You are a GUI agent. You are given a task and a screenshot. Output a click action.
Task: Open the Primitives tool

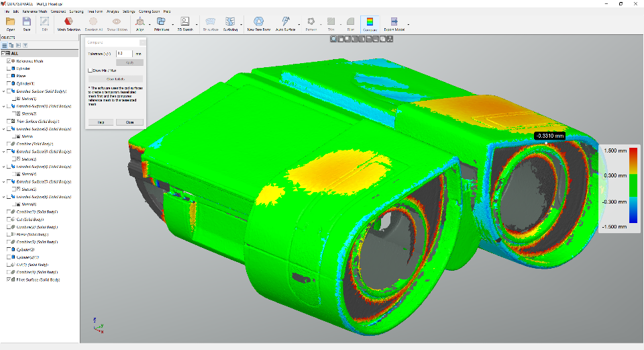tap(162, 24)
